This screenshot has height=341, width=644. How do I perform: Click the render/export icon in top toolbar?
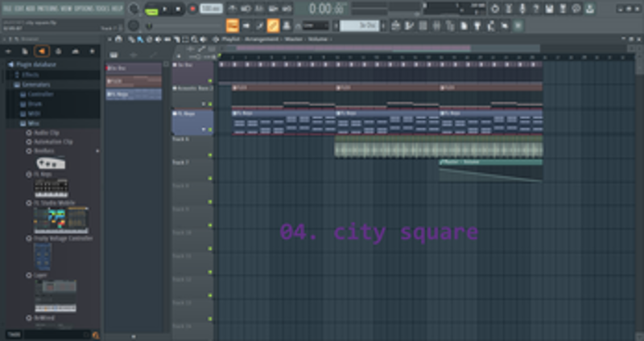point(563,9)
